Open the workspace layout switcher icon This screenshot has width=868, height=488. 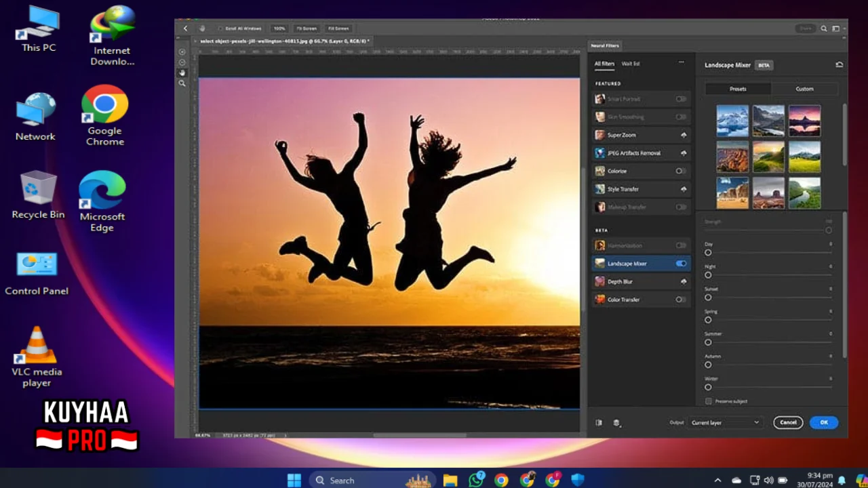click(837, 28)
